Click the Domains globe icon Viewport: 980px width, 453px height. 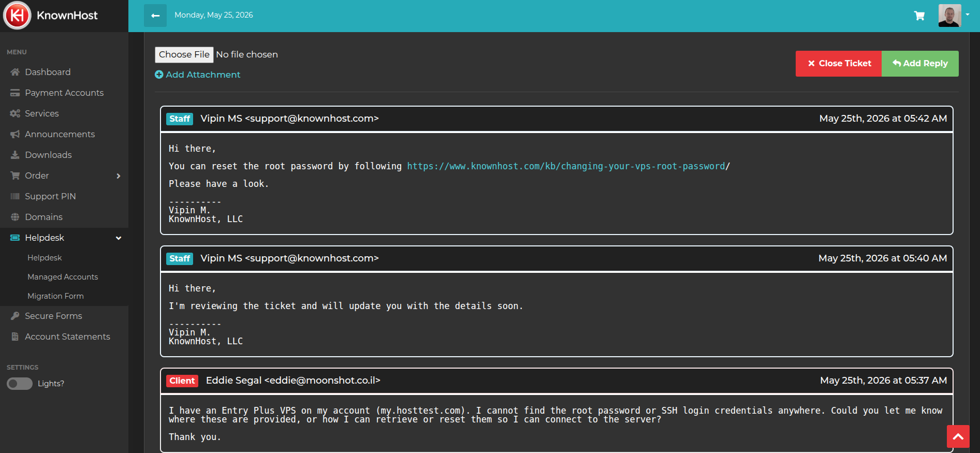coord(15,217)
